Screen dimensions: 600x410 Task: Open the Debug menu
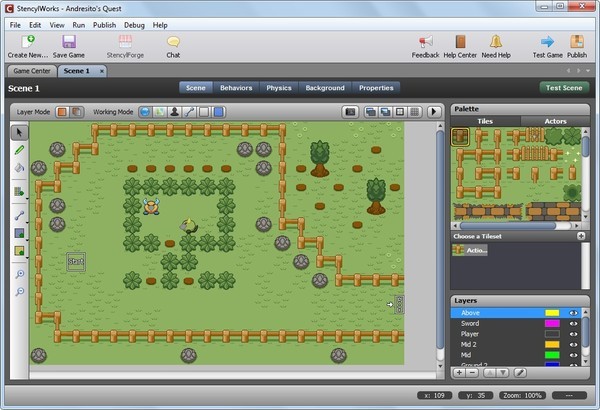click(134, 25)
